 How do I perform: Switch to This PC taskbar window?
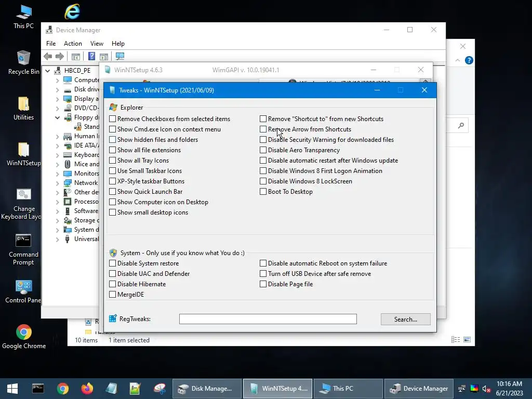coord(349,389)
